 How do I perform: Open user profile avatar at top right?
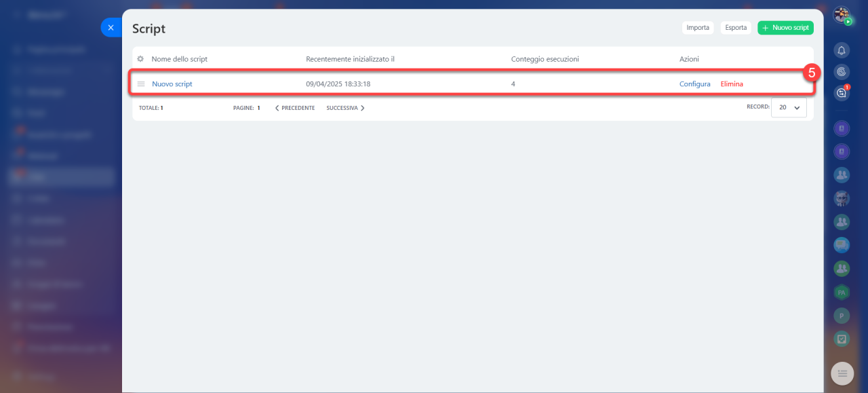pyautogui.click(x=842, y=15)
